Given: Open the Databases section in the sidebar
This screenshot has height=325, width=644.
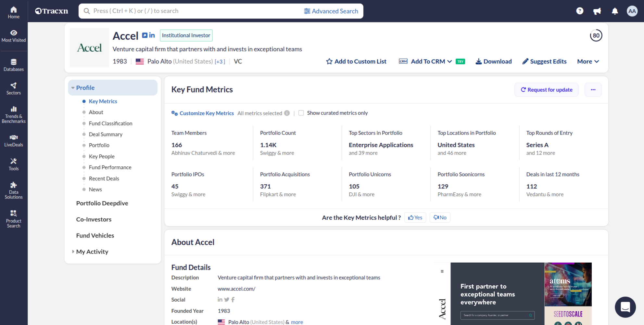Looking at the screenshot, I should point(13,64).
